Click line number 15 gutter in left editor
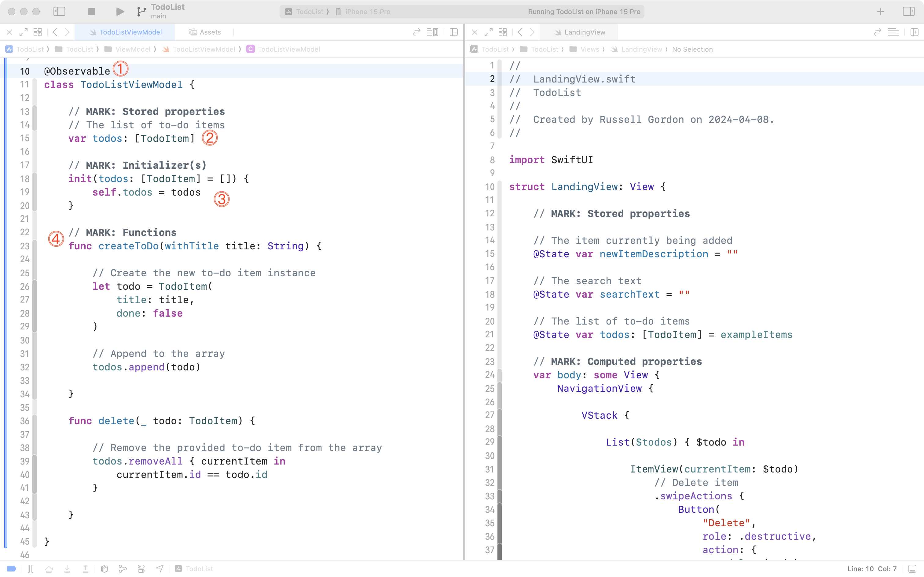Image resolution: width=924 pixels, height=577 pixels. click(x=24, y=138)
